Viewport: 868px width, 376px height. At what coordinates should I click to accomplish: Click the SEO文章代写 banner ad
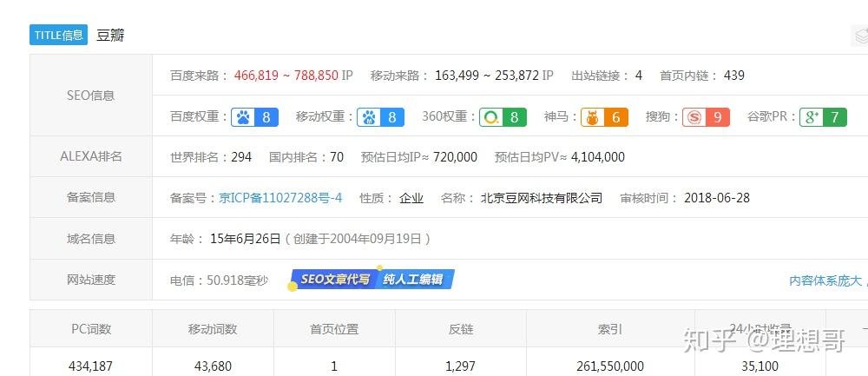[372, 279]
